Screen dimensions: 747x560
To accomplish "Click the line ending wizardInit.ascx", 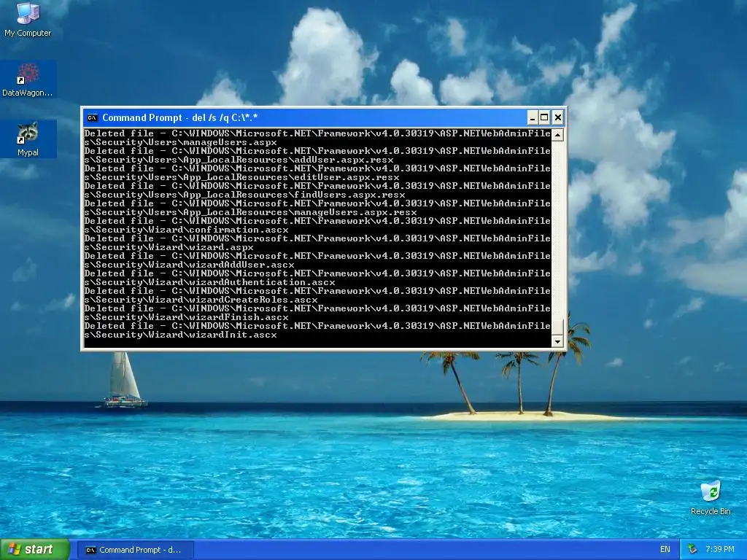I will (181, 335).
